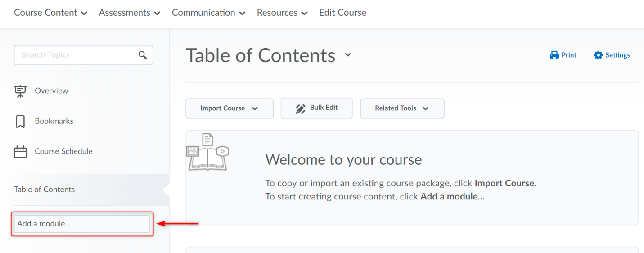The width and height of the screenshot is (644, 253).
Task: Expand the Related Tools dropdown
Action: coord(402,108)
